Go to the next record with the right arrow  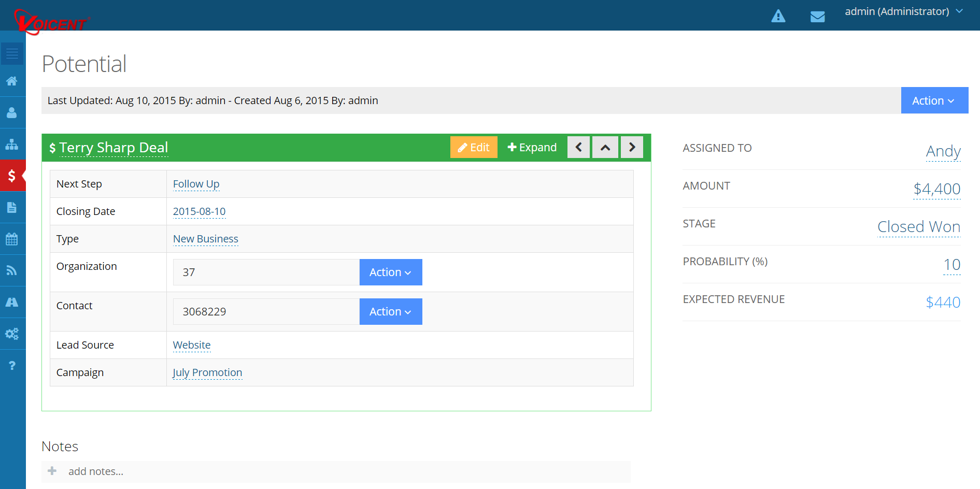tap(632, 147)
